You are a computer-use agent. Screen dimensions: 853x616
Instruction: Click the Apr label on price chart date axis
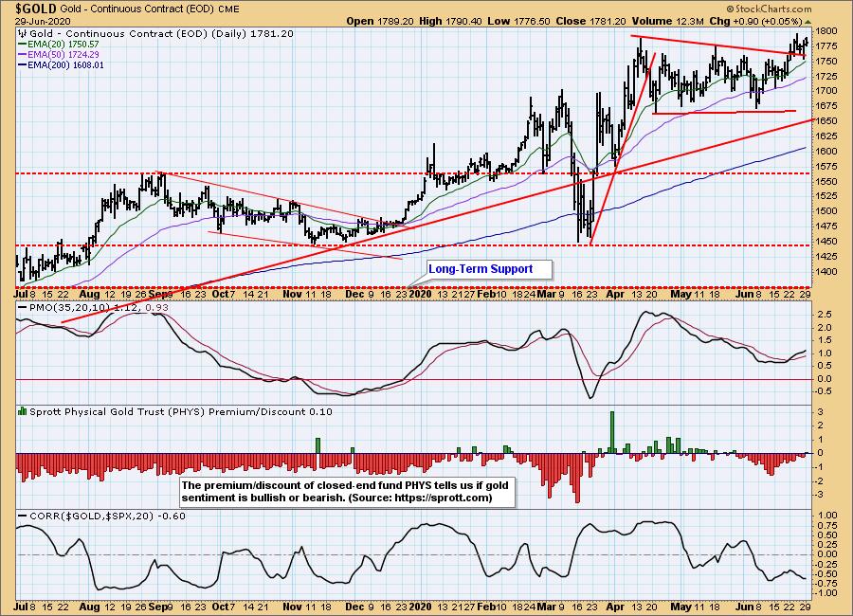pyautogui.click(x=615, y=295)
